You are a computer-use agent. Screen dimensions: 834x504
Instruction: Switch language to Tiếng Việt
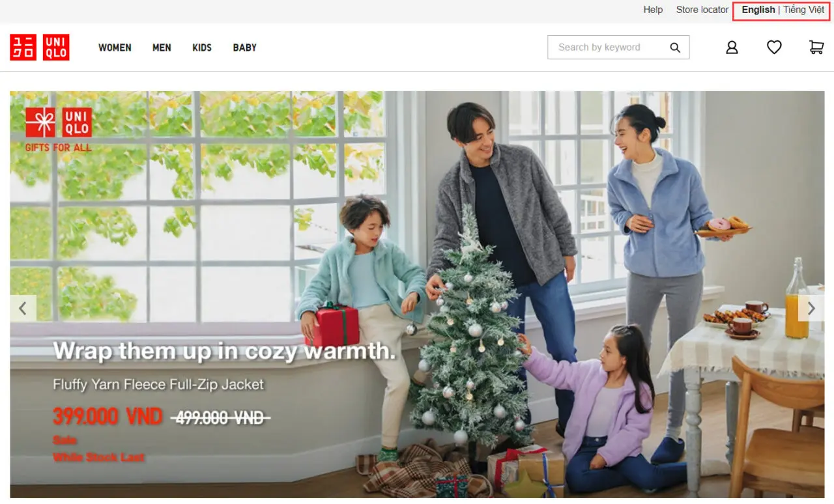coord(803,10)
